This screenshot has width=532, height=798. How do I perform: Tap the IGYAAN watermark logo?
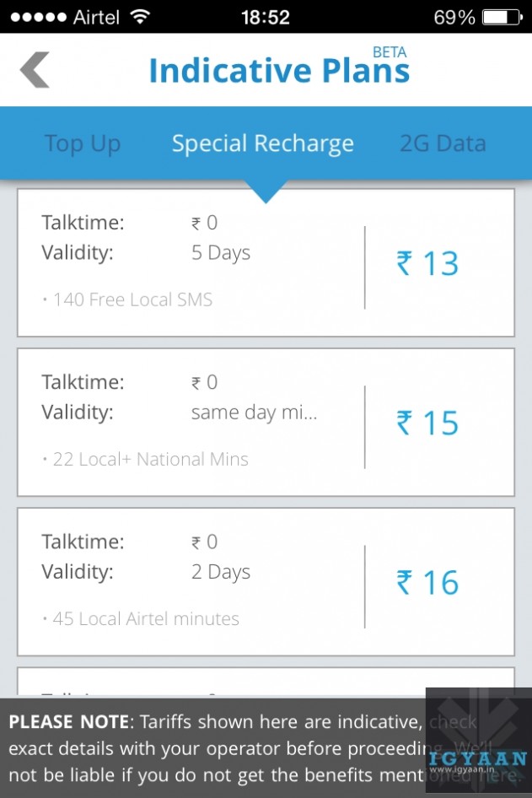(477, 741)
